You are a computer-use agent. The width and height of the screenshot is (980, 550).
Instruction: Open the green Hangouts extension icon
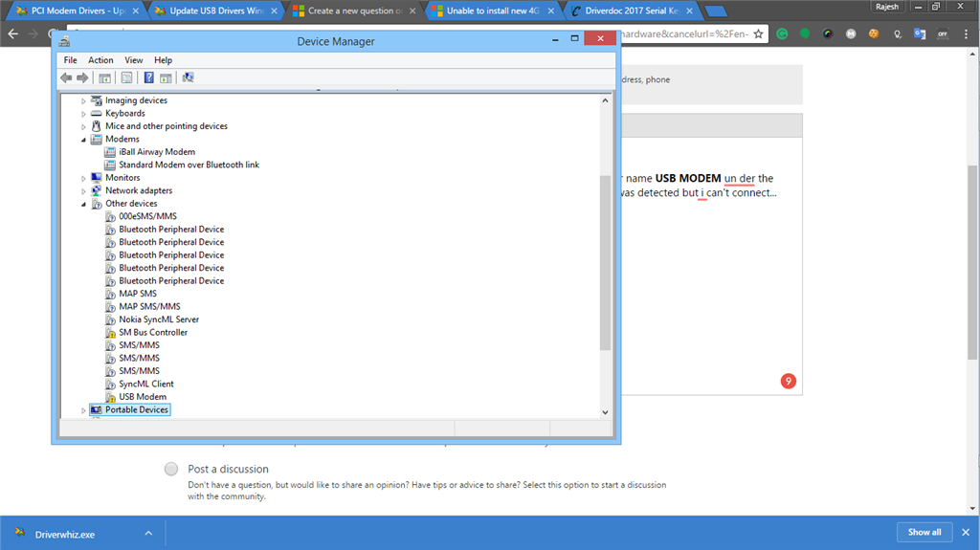[805, 33]
